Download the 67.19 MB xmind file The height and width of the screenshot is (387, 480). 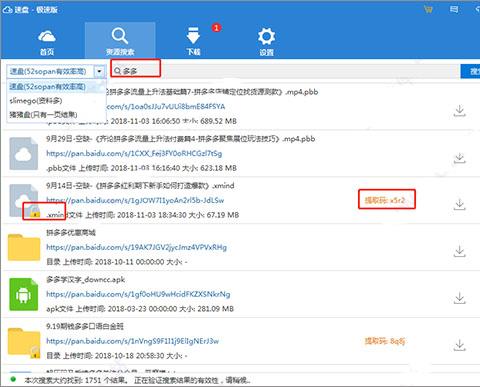click(460, 204)
